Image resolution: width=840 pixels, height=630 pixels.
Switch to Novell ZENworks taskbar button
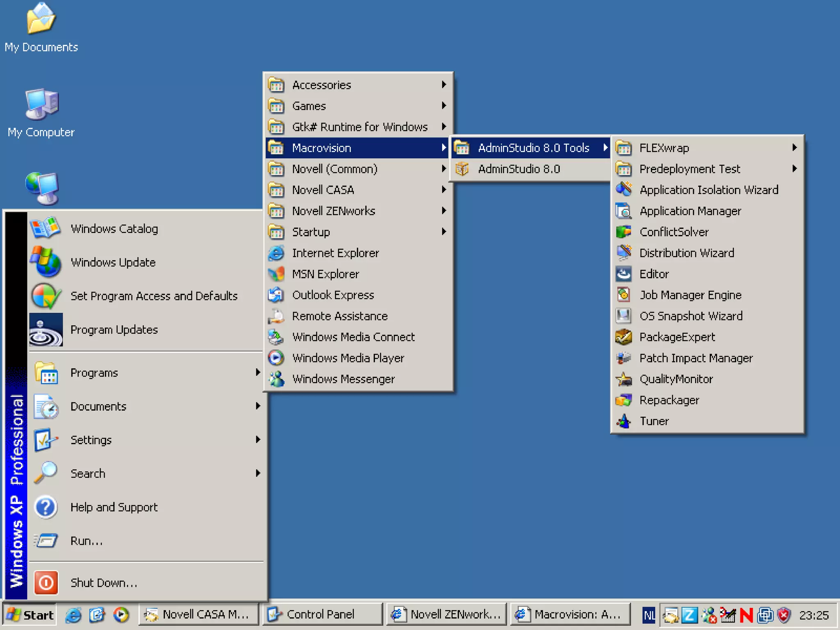click(446, 614)
